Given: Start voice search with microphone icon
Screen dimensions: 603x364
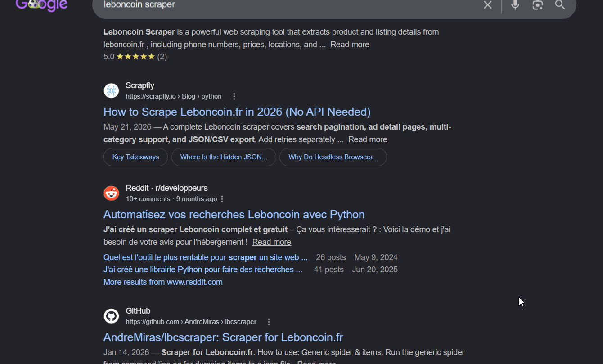Looking at the screenshot, I should point(515,5).
